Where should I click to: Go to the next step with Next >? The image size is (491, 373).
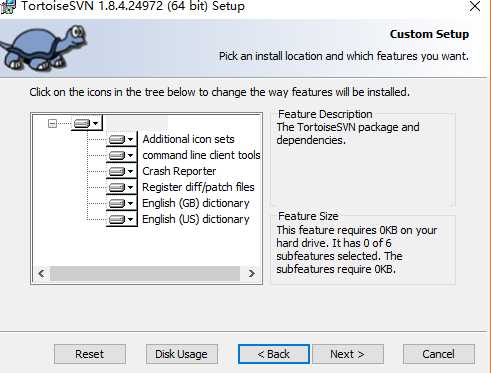coord(347,354)
